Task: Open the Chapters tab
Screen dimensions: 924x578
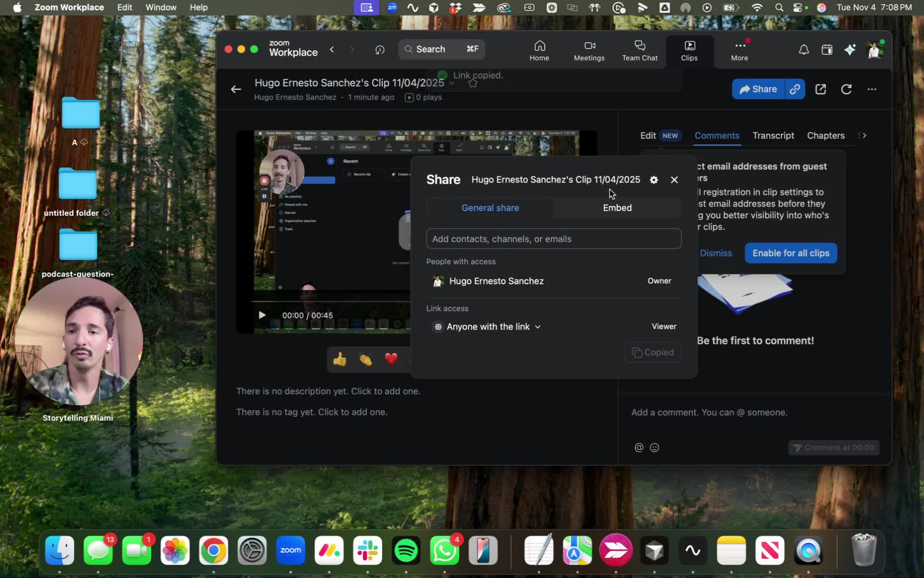Action: (826, 135)
